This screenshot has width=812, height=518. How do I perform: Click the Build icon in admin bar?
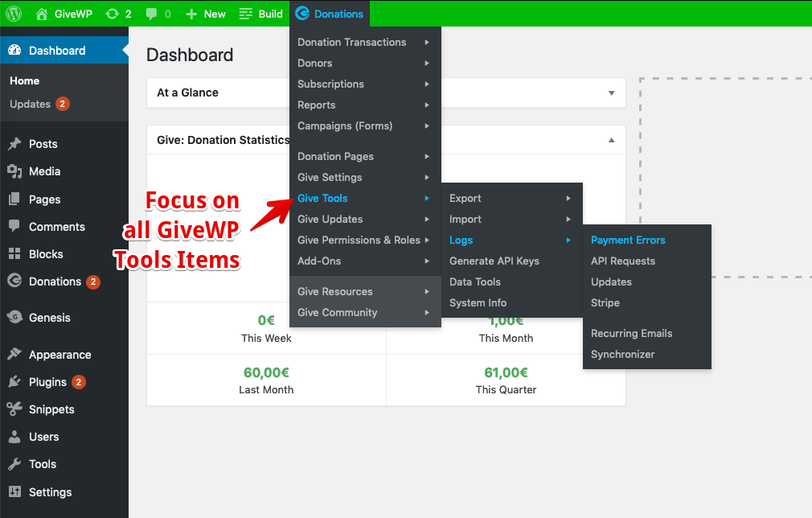(x=245, y=14)
